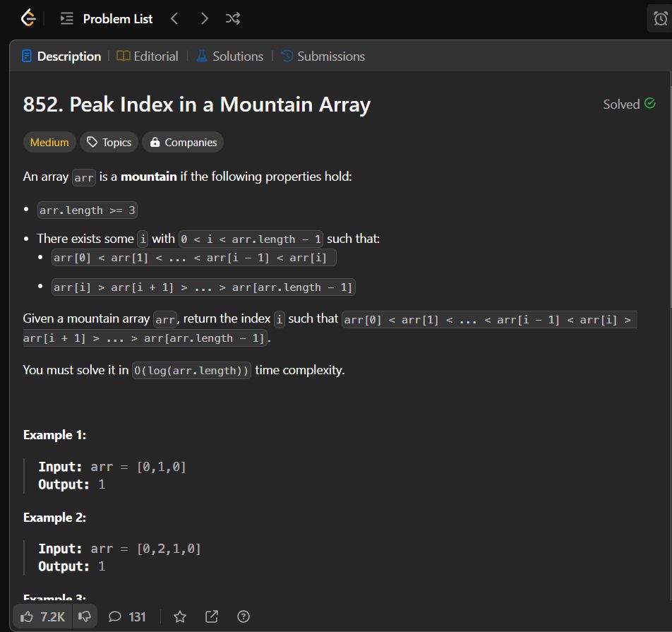The height and width of the screenshot is (632, 672).
Task: Open the Submissions tab
Action: pyautogui.click(x=323, y=56)
